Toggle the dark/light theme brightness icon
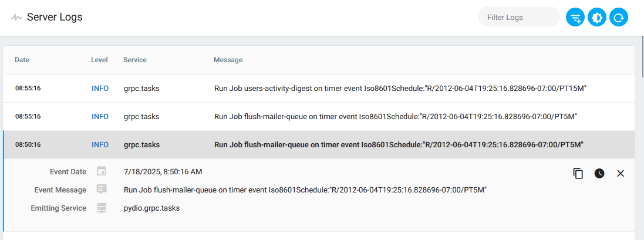Screen dimensions: 644x240 597,18
